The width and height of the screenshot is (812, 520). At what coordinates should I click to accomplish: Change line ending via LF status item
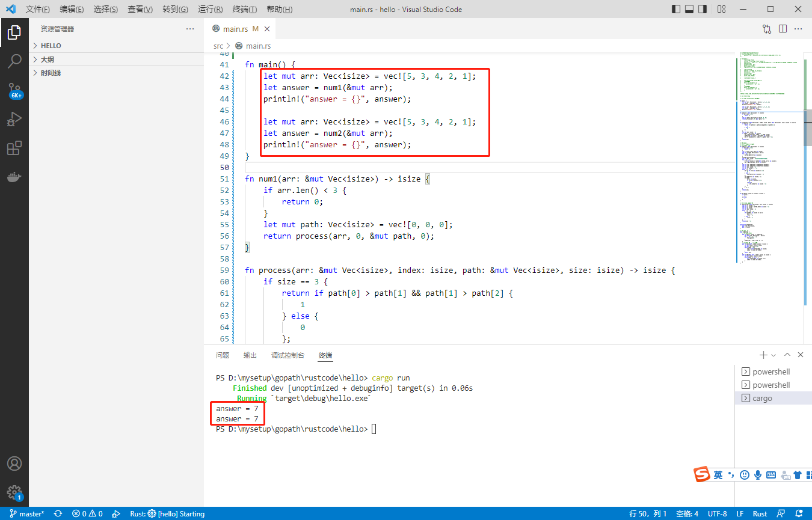740,514
